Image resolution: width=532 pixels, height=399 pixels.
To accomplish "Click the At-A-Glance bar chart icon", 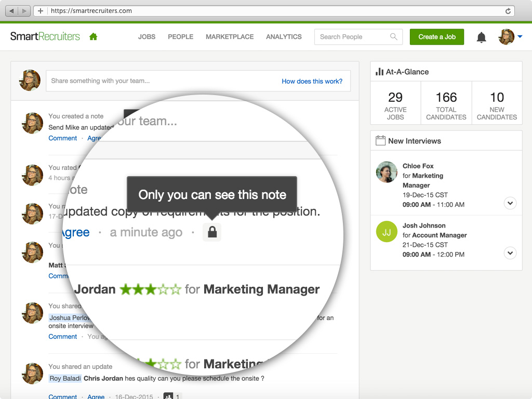I will pyautogui.click(x=379, y=72).
